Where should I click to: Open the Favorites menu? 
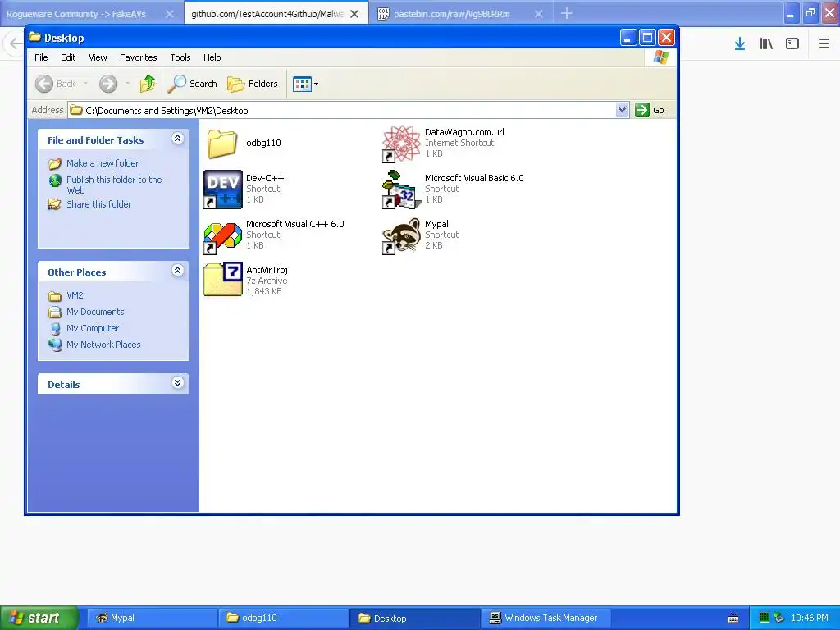click(138, 57)
